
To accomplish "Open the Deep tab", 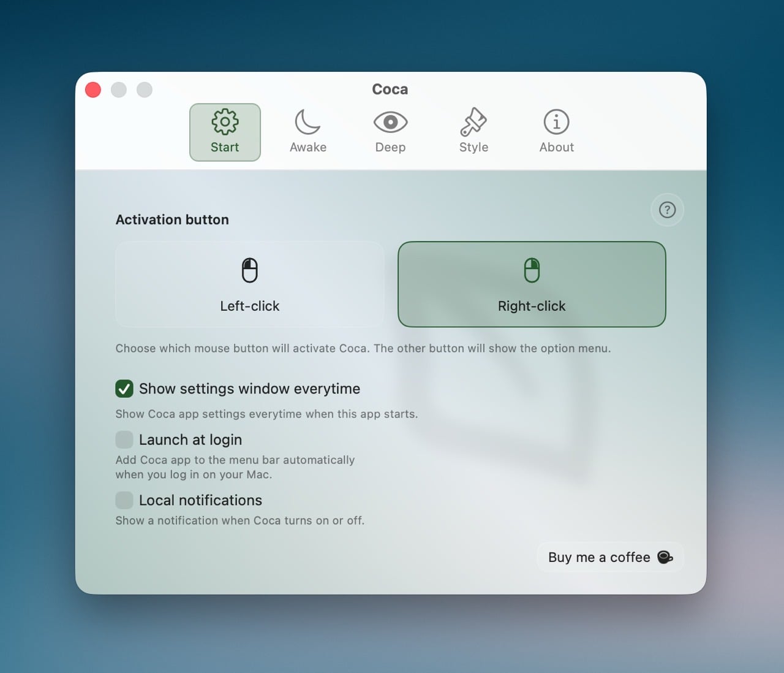I will tap(390, 132).
